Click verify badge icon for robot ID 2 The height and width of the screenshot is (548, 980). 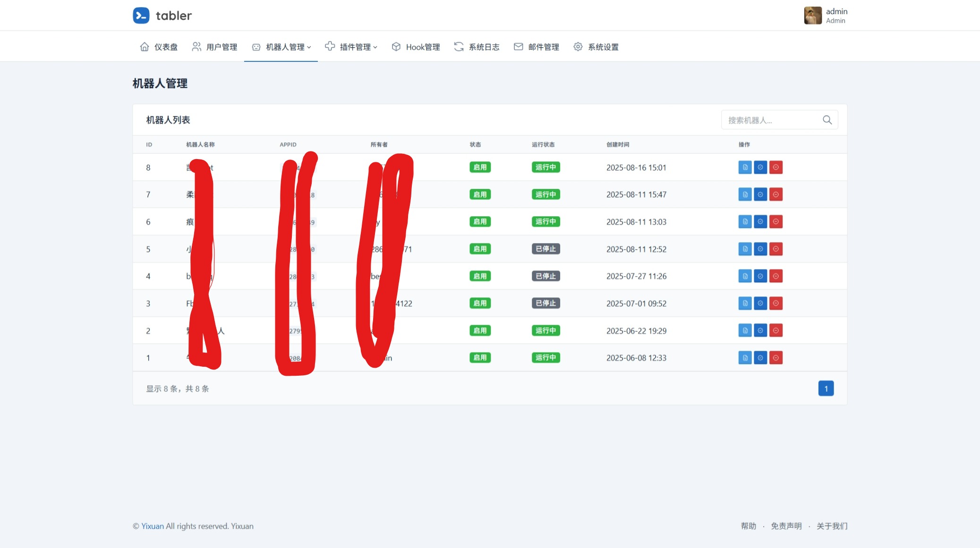760,330
